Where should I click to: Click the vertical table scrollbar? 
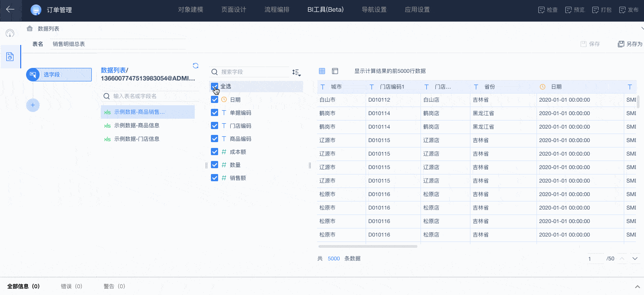[638, 102]
